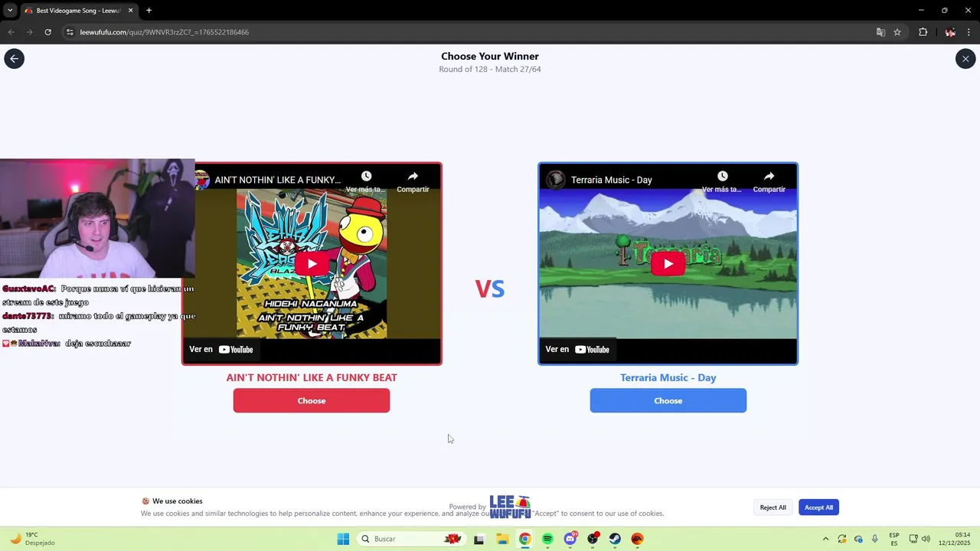Click the Terraria Music - Day video title
The height and width of the screenshot is (551, 980).
[x=612, y=180]
